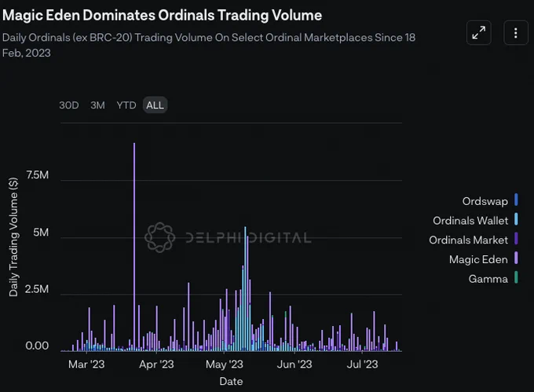The image size is (534, 392).
Task: Choose the YTD time range
Action: pos(126,105)
